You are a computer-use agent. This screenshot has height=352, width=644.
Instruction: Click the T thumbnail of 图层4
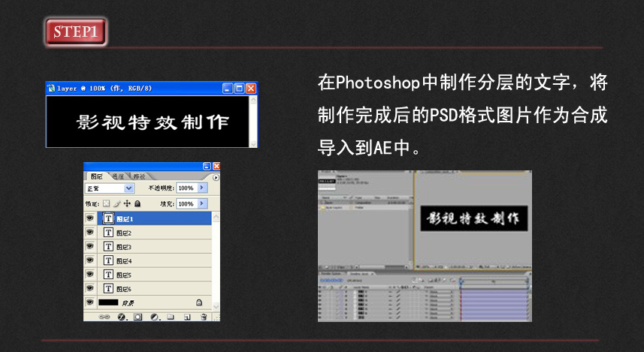[x=108, y=260]
